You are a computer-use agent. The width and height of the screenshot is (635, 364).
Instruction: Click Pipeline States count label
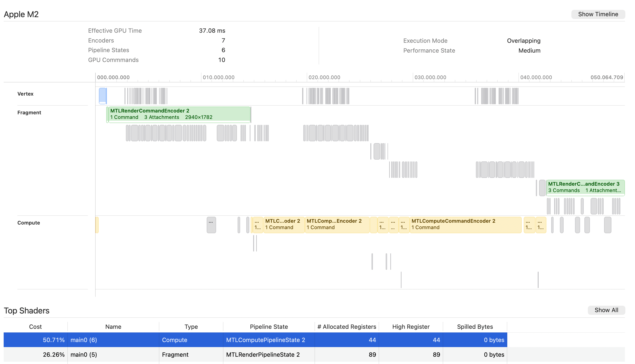point(108,50)
